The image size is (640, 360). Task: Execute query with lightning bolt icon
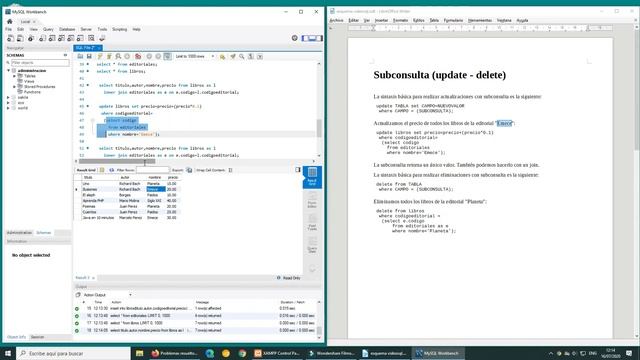pos(100,56)
